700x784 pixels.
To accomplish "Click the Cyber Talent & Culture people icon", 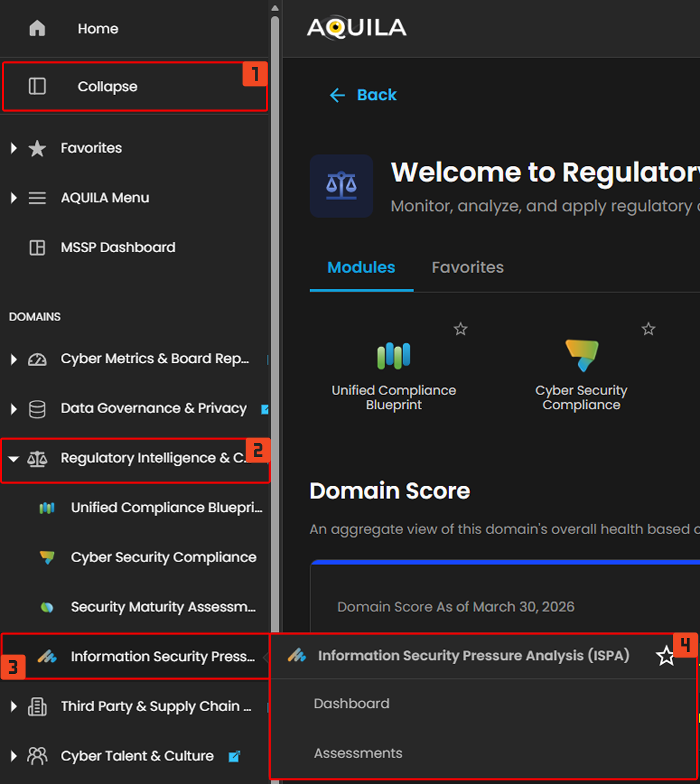I will [37, 756].
